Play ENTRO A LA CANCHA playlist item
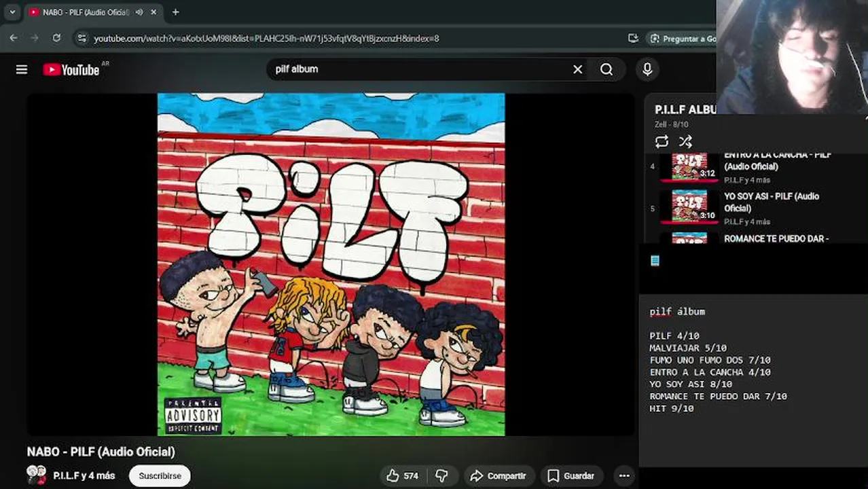The height and width of the screenshot is (489, 868). point(778,161)
